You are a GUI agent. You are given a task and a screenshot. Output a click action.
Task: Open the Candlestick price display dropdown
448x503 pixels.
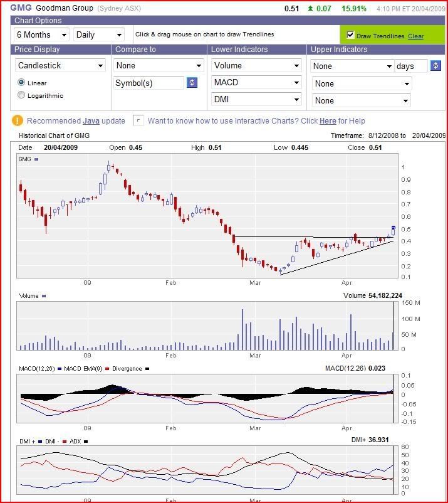tap(60, 65)
